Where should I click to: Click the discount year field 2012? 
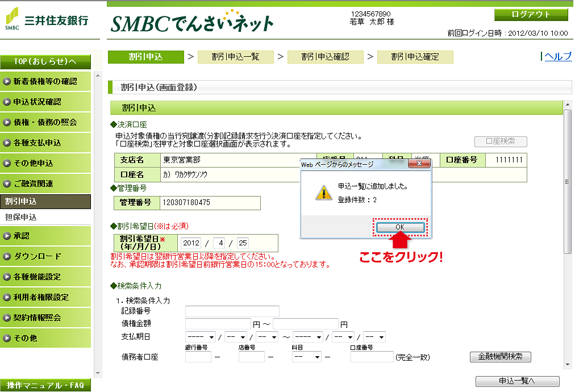[x=191, y=243]
